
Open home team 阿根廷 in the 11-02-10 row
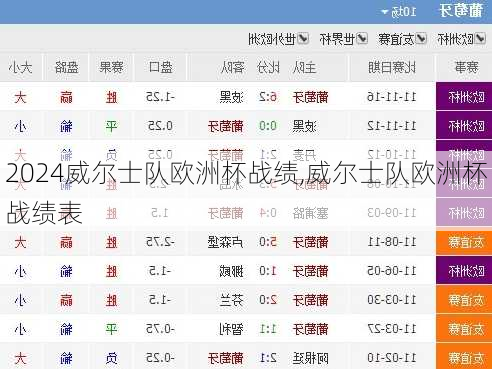[310, 358]
